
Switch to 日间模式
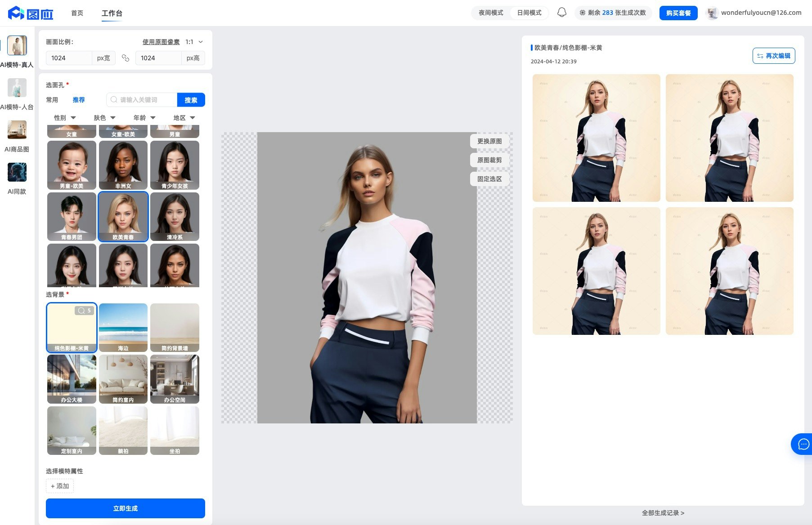click(529, 13)
